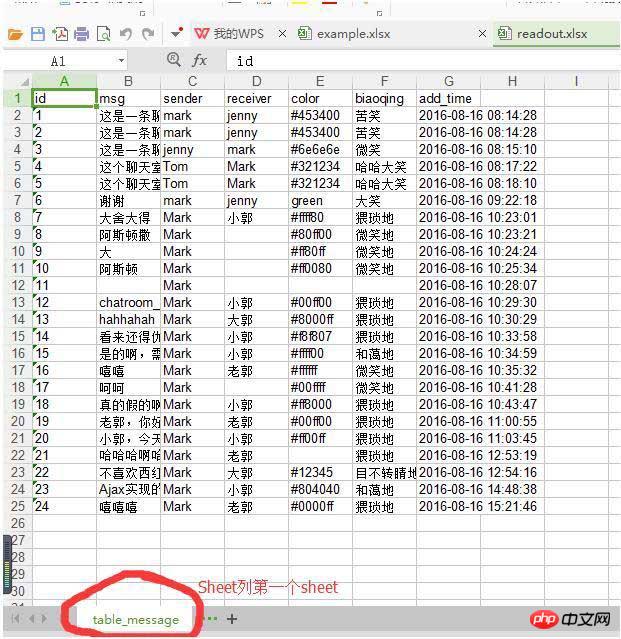Select cell 'chatroom_' in row 13
621x639 pixels.
point(128,302)
